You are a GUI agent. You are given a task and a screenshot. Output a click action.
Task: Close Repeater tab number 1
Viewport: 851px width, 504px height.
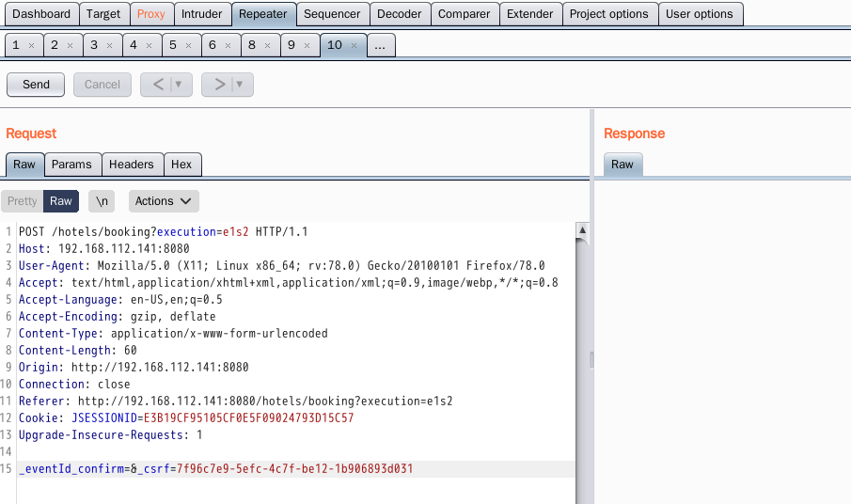pyautogui.click(x=31, y=45)
